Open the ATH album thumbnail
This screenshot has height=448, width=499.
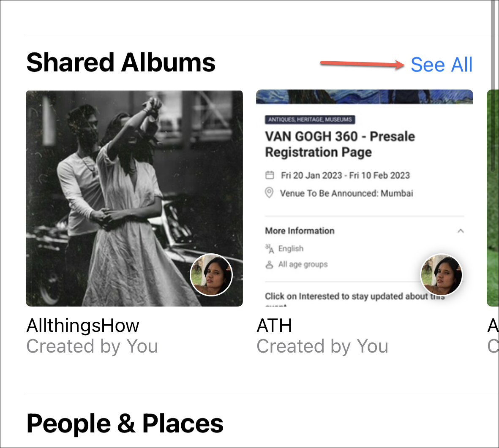[364, 198]
